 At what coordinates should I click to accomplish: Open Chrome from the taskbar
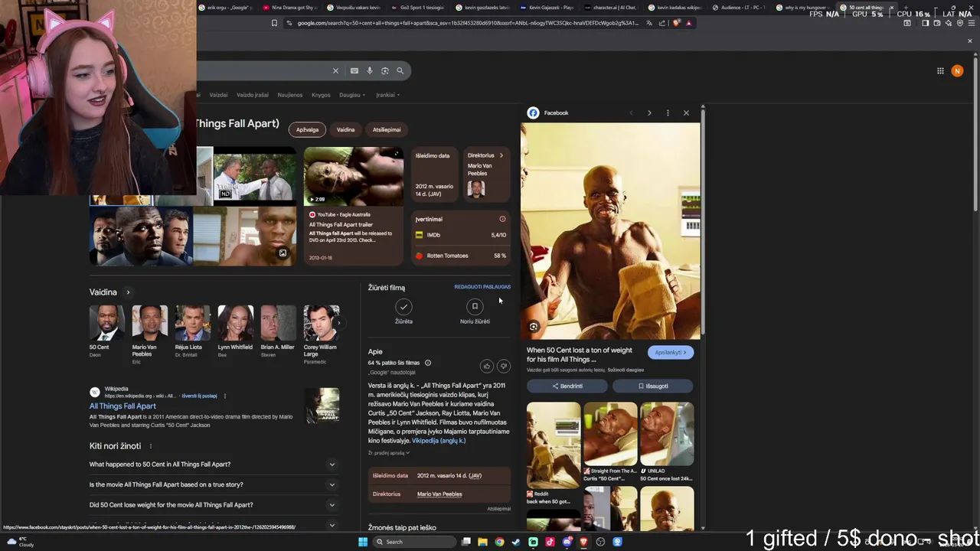click(499, 542)
